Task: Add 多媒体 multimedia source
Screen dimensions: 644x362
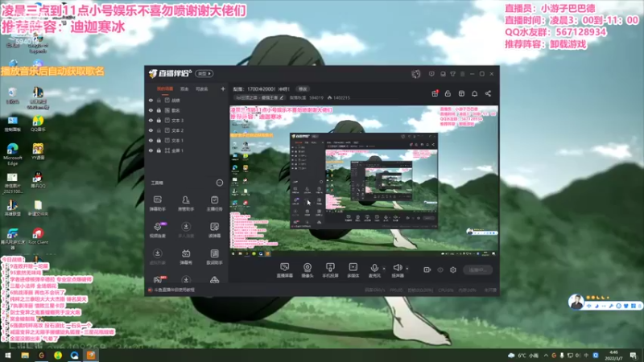Action: click(x=353, y=270)
